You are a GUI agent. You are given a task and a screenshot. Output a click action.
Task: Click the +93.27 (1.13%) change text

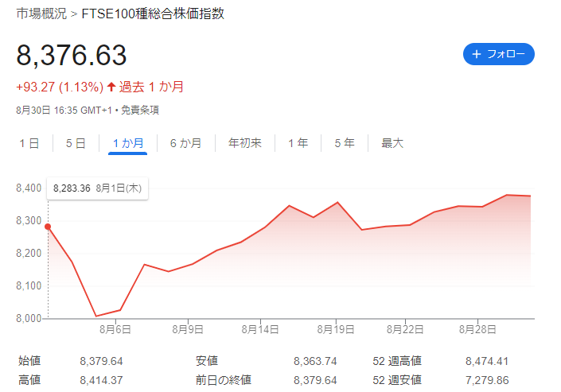[60, 87]
